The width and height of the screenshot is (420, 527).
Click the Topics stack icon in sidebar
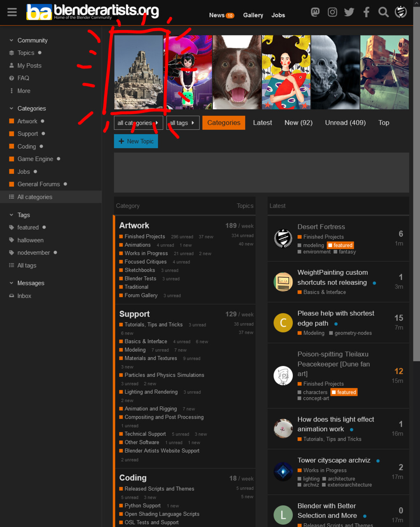point(12,53)
